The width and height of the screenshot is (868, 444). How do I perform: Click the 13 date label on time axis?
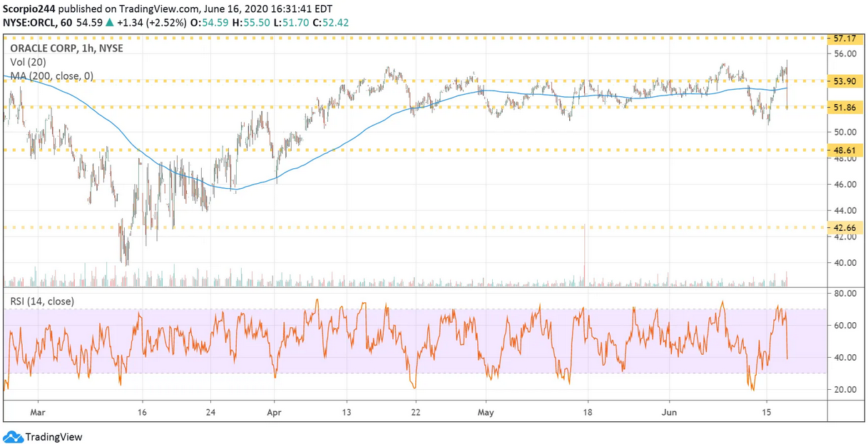(x=347, y=413)
